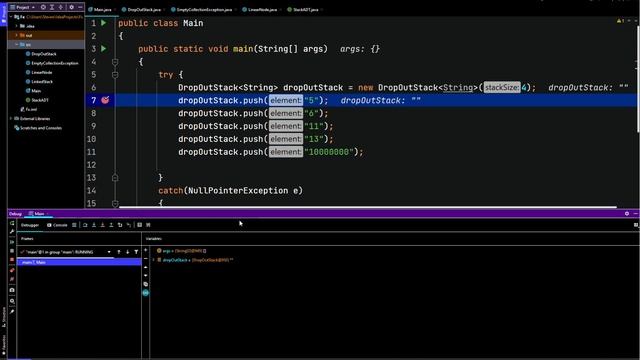Viewport: 640px width, 360px height.
Task: Click Evaluate Expression calculator icon
Action: pos(140,225)
